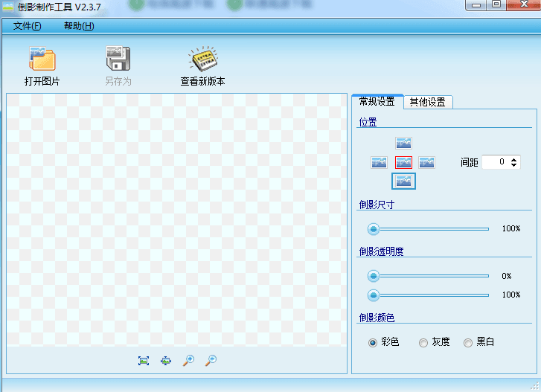Set reflection position to right

point(426,162)
